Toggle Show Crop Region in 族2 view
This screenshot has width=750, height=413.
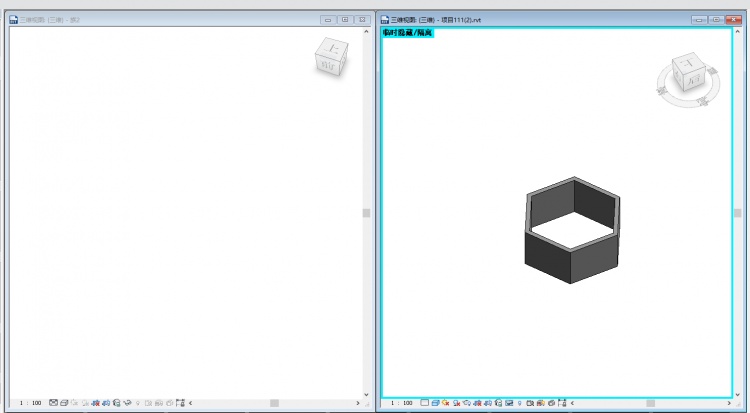(106, 403)
